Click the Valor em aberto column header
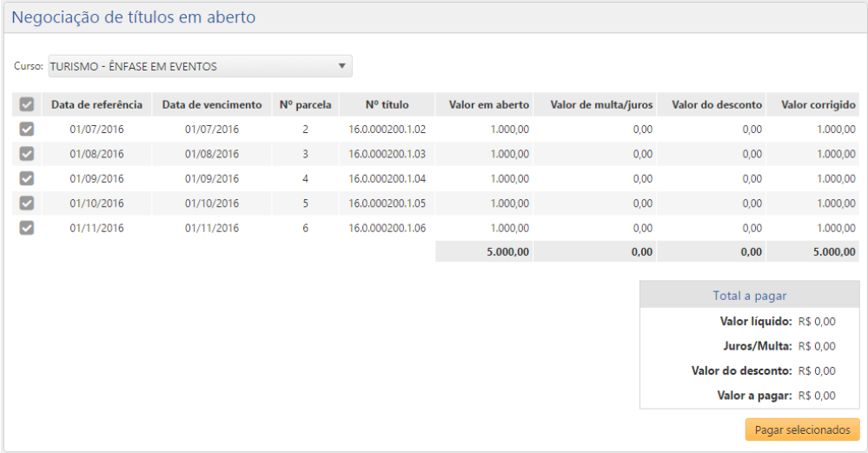The width and height of the screenshot is (868, 453). click(488, 104)
